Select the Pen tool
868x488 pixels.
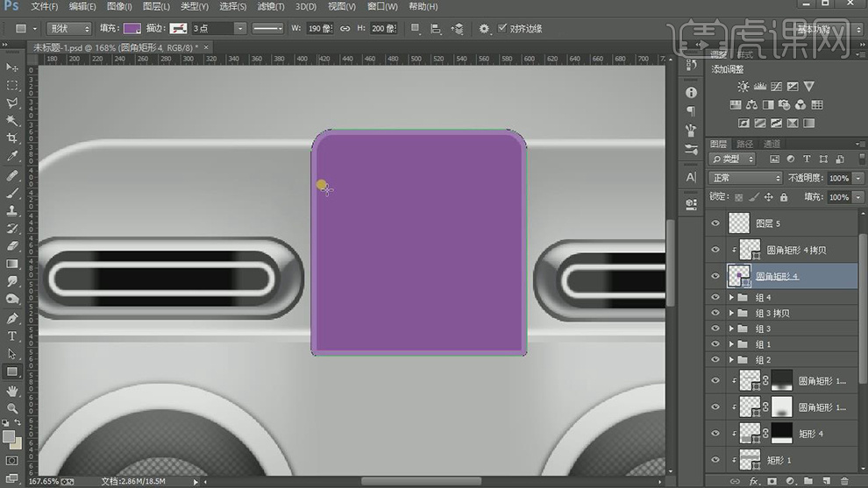(x=12, y=318)
